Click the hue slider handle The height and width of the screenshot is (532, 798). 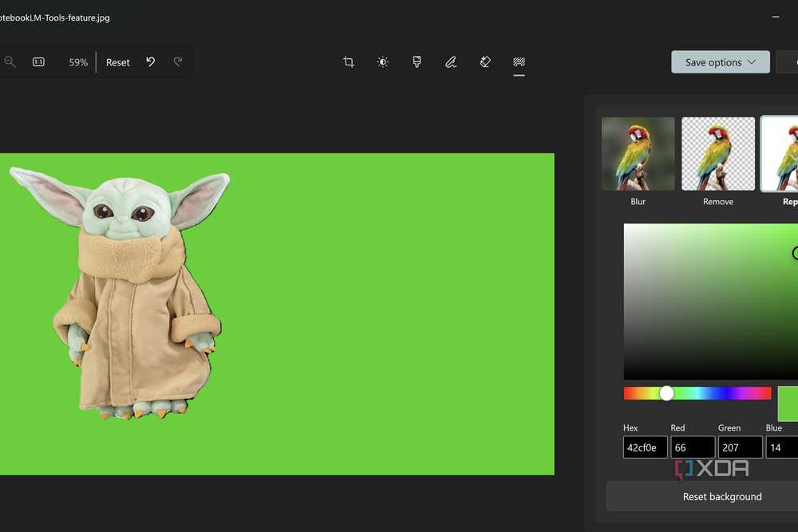pyautogui.click(x=666, y=393)
